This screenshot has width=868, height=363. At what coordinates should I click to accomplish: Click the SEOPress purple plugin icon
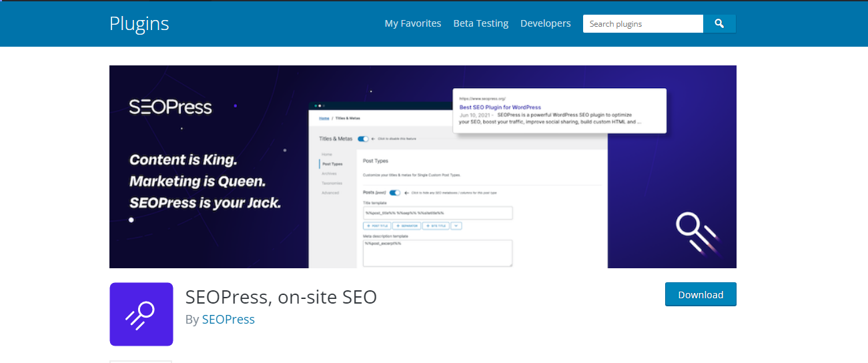(141, 314)
